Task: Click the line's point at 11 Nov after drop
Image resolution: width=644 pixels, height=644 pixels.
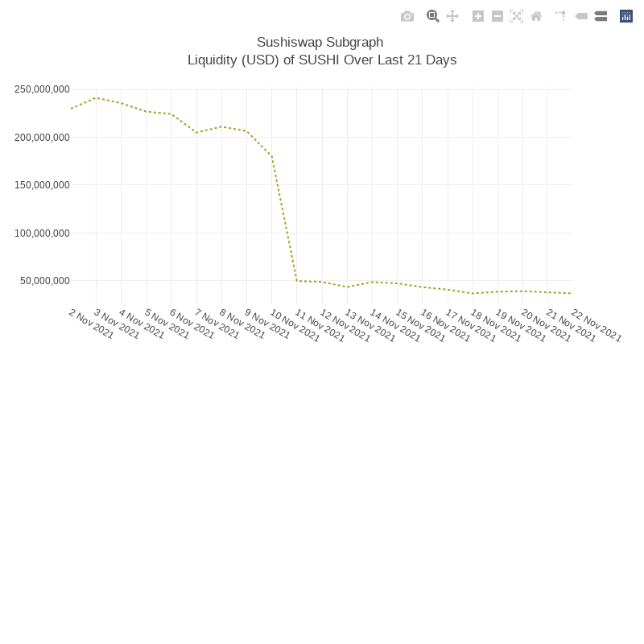Action: click(x=296, y=281)
